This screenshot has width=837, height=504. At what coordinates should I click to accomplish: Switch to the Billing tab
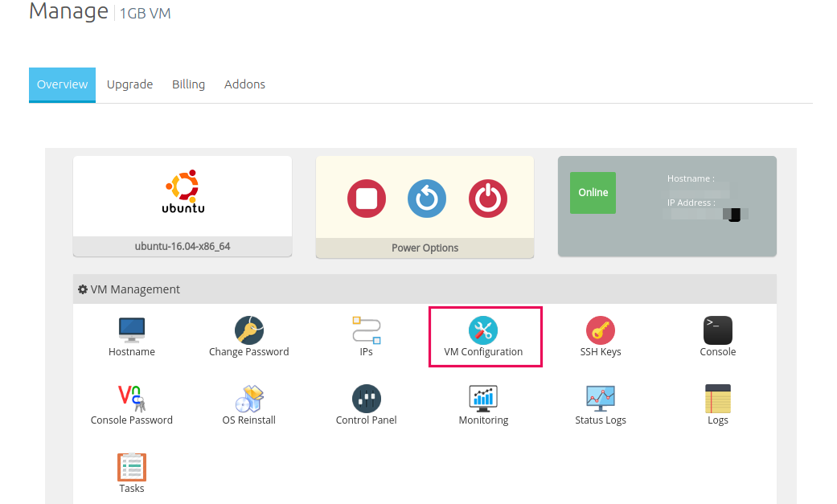(x=188, y=84)
